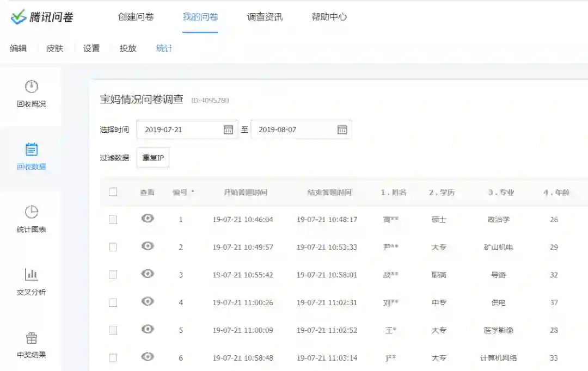Click 结束答题时间 column header

tap(329, 193)
